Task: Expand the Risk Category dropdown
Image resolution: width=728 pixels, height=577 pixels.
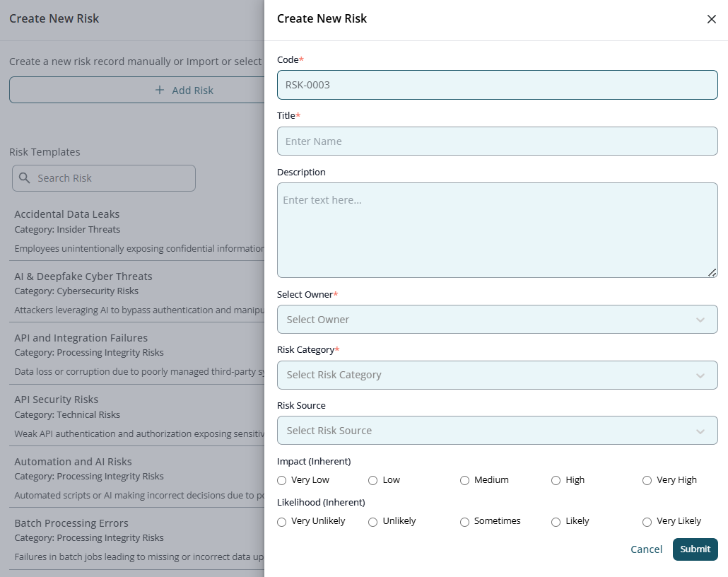Action: (x=497, y=375)
